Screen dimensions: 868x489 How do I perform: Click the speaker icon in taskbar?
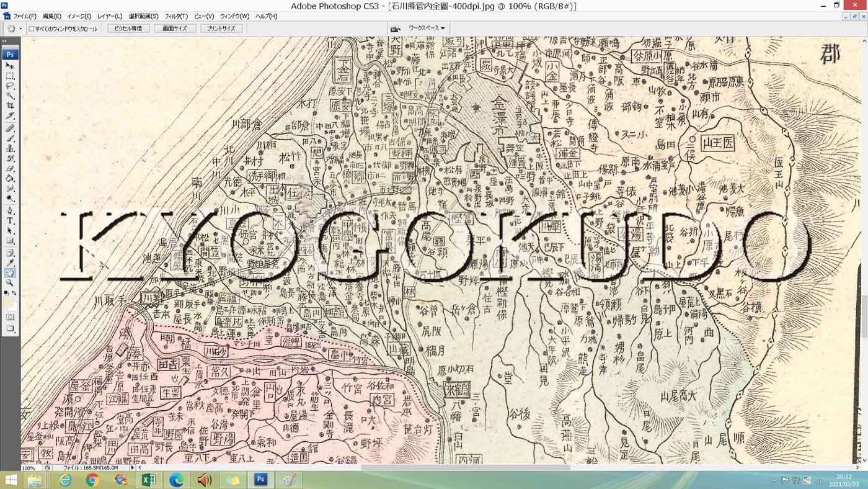pos(204,480)
